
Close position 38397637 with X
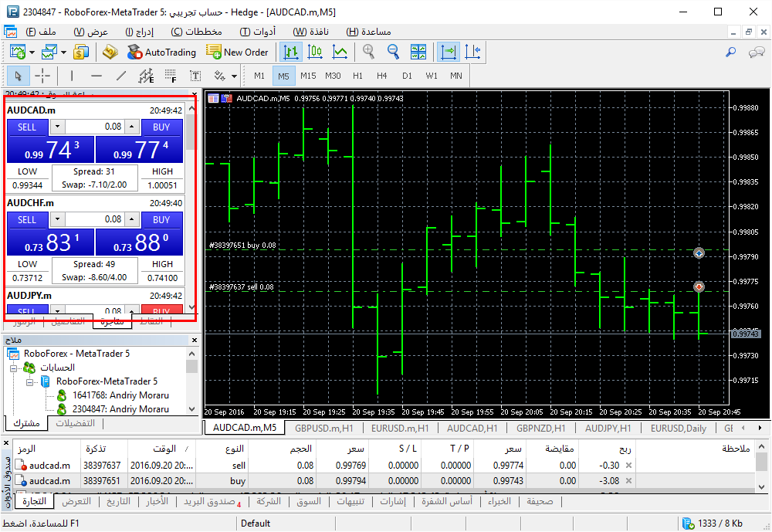[628, 466]
